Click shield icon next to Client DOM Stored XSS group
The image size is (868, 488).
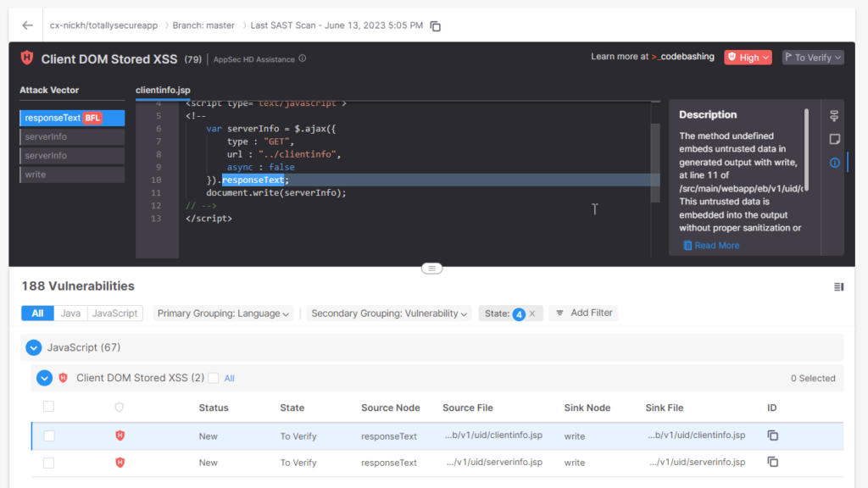pos(63,378)
